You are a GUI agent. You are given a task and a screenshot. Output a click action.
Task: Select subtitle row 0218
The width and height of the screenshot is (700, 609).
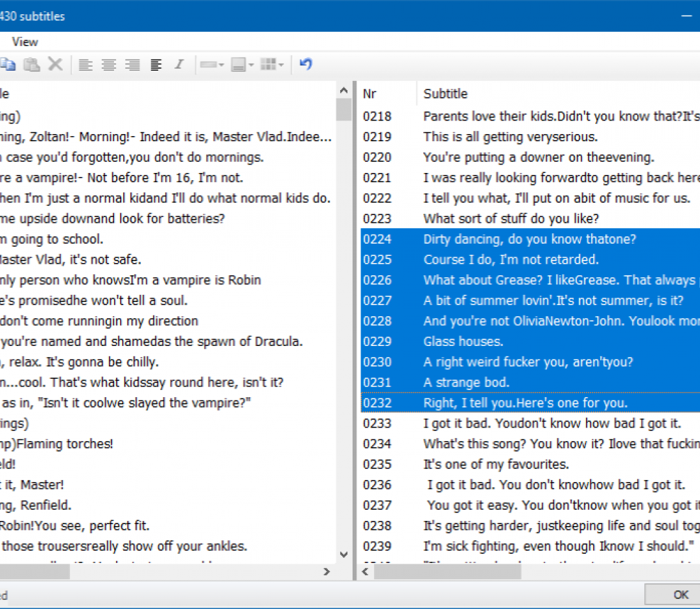(530, 117)
